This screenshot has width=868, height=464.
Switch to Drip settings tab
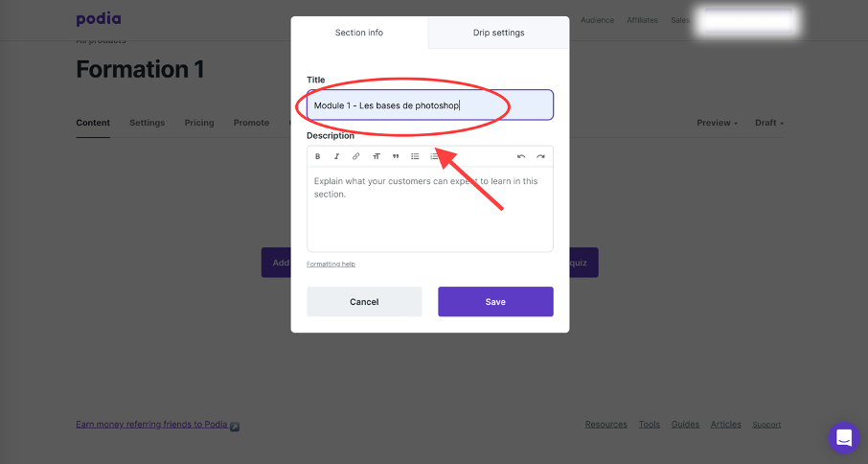pos(499,33)
